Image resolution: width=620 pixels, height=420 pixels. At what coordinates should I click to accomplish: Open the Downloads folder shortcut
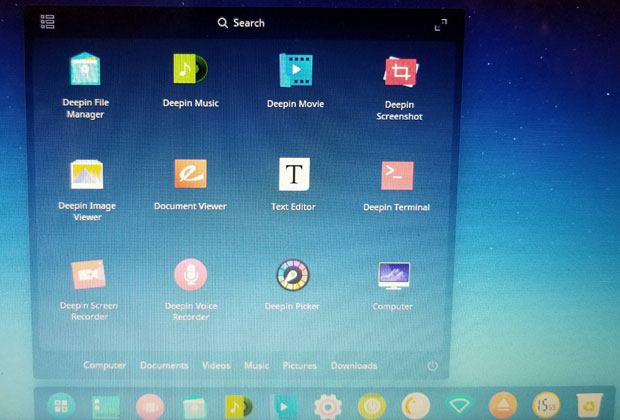click(354, 365)
